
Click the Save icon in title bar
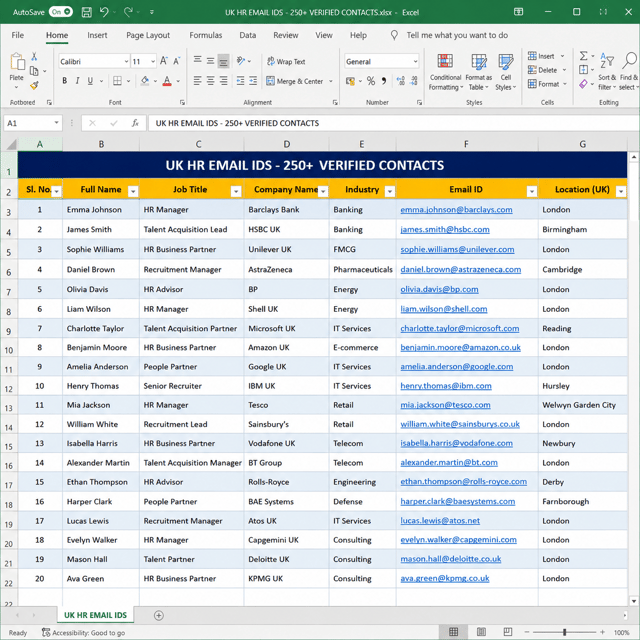tap(87, 12)
